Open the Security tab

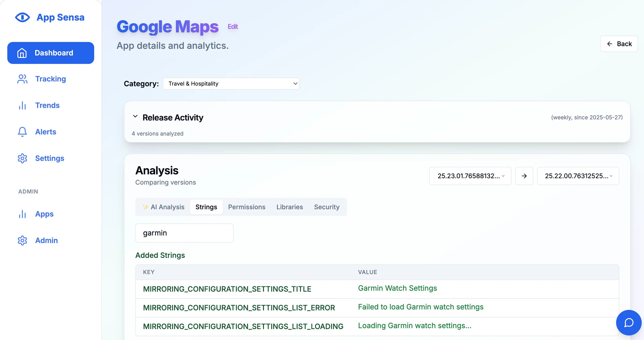click(326, 207)
